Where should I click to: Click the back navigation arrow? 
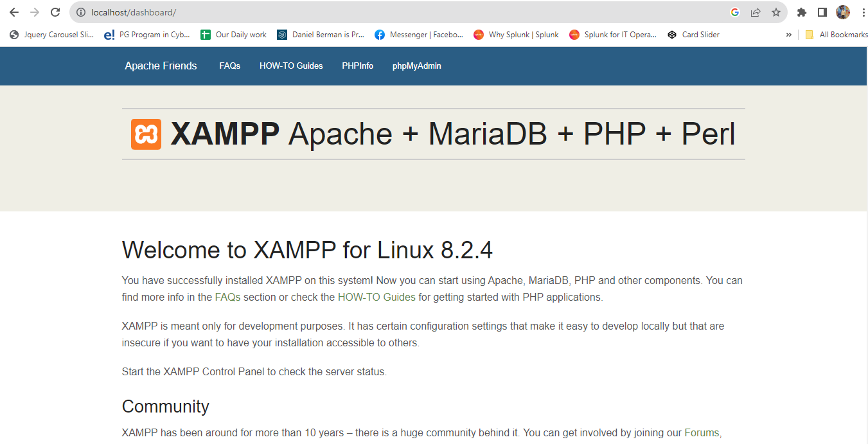coord(13,12)
